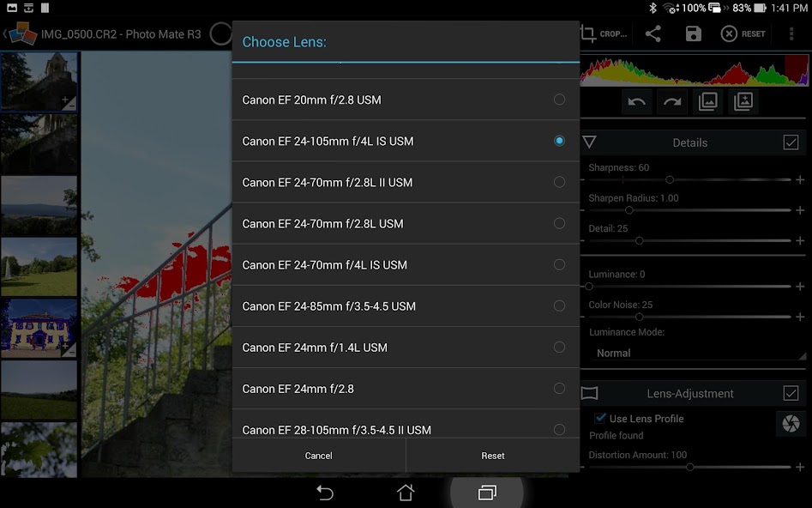The height and width of the screenshot is (508, 812).
Task: Expand the Lens-Adjustment section header
Action: (x=689, y=393)
